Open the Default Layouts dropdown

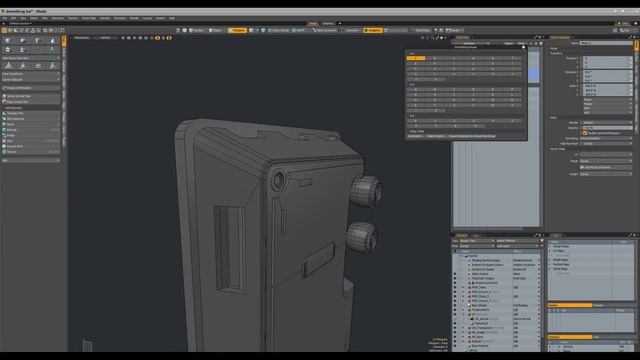(20, 24)
